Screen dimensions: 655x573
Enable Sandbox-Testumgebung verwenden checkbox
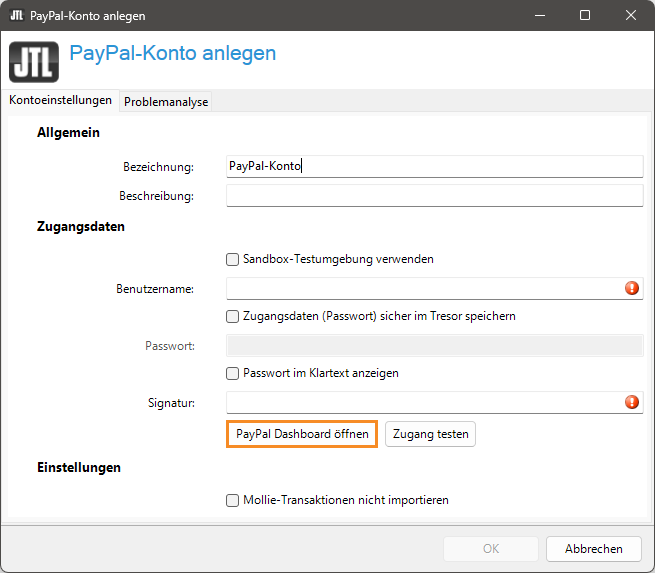(x=233, y=259)
